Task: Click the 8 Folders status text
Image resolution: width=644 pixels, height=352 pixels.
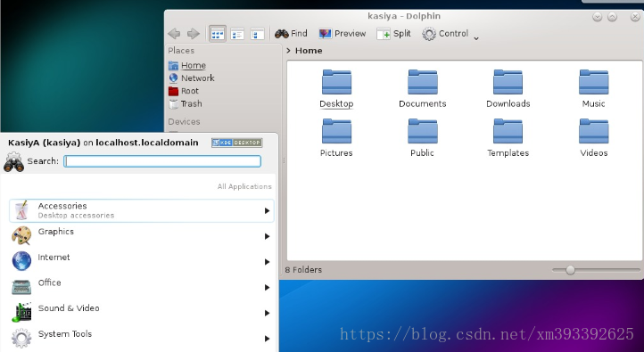Action: pyautogui.click(x=303, y=270)
